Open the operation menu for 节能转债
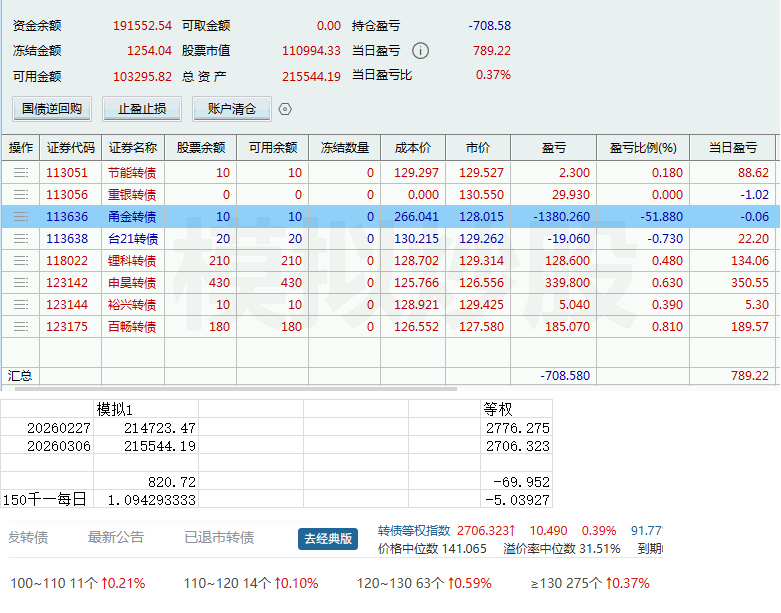 point(20,173)
